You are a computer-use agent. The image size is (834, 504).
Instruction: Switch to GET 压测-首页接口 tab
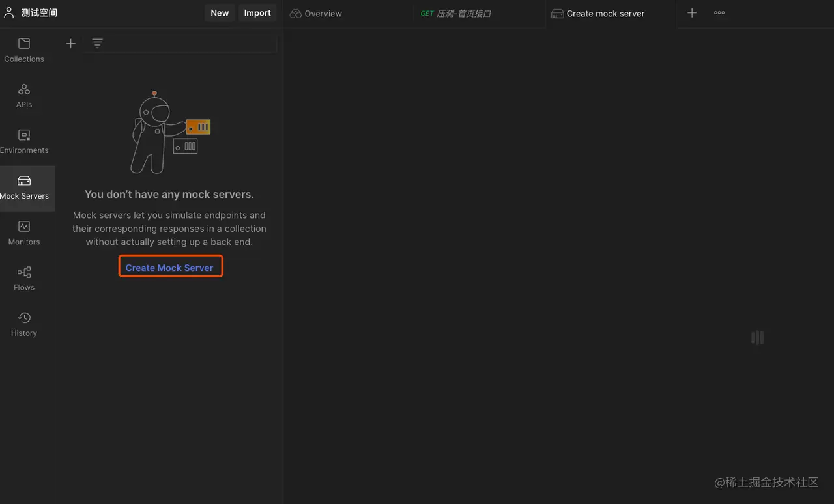[x=456, y=13]
